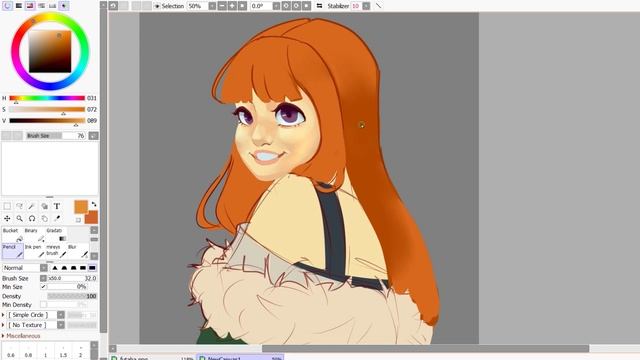Swap foreground and background colors
The height and width of the screenshot is (360, 640).
pyautogui.click(x=94, y=204)
